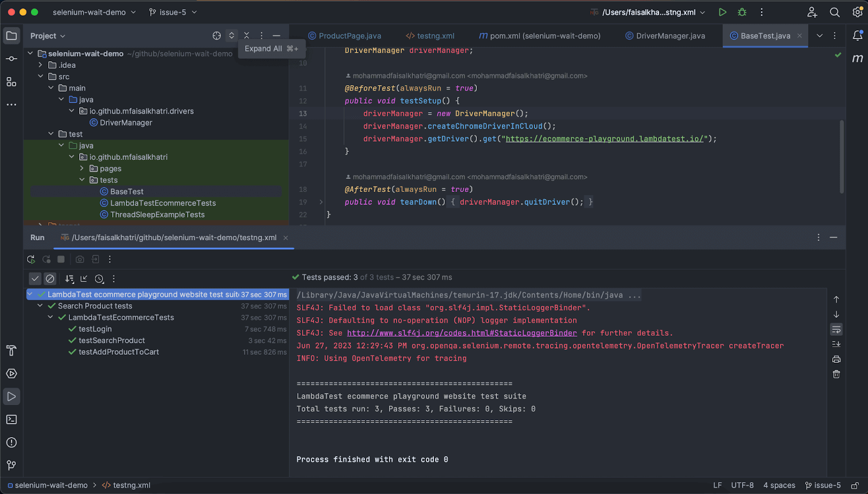Screen dimensions: 868x494
Task: Select the Build hammer icon
Action: pyautogui.click(x=11, y=351)
